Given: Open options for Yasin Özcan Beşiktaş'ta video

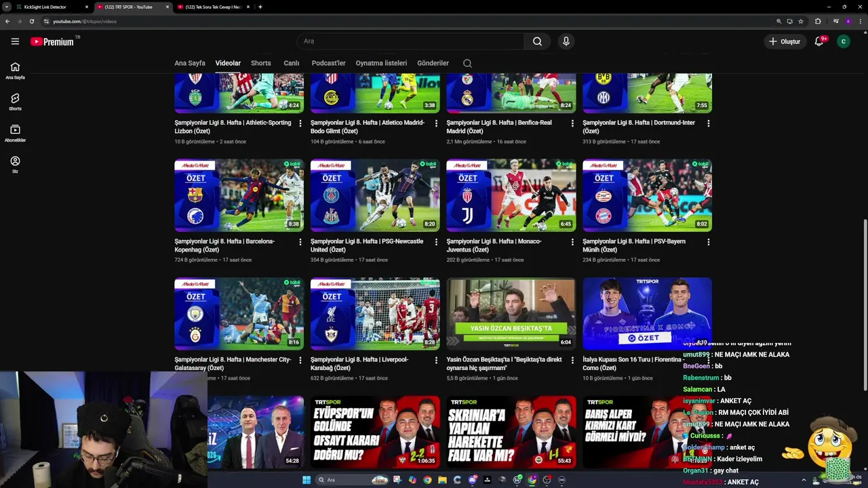Looking at the screenshot, I should [572, 361].
